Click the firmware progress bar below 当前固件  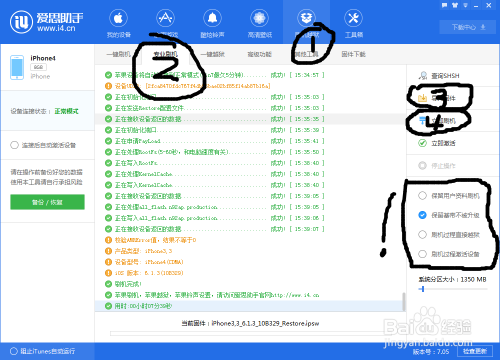click(x=247, y=333)
